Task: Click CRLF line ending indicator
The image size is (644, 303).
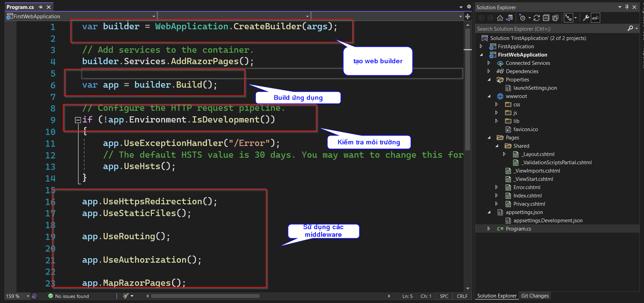Action: click(462, 296)
